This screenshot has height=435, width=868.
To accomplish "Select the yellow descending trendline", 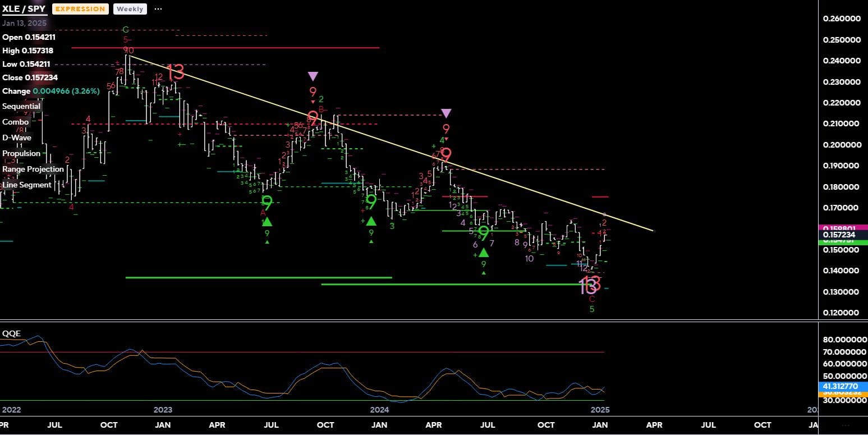I will [391, 142].
